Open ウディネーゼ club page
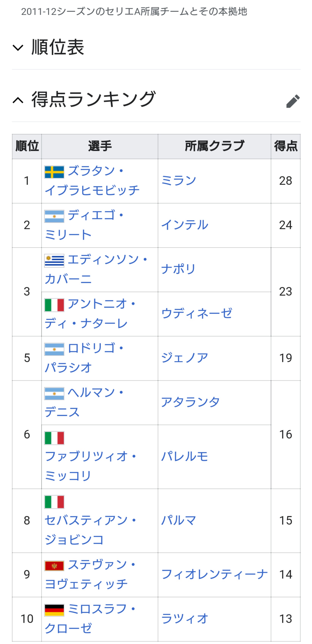The image size is (312, 644). [x=197, y=314]
